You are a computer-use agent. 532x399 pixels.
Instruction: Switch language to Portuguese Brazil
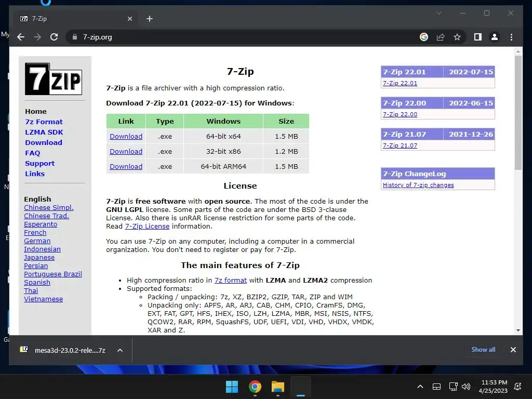(52, 274)
